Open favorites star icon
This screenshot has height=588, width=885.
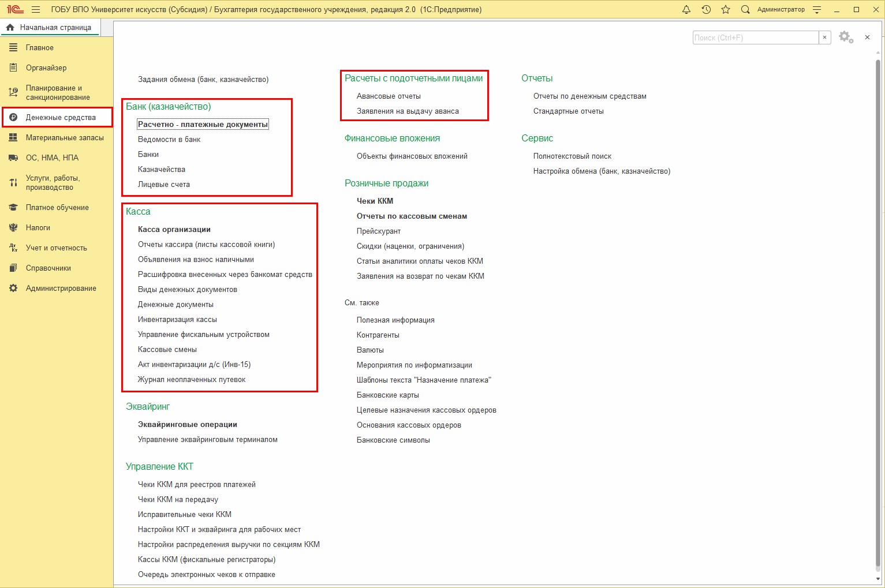coord(726,10)
